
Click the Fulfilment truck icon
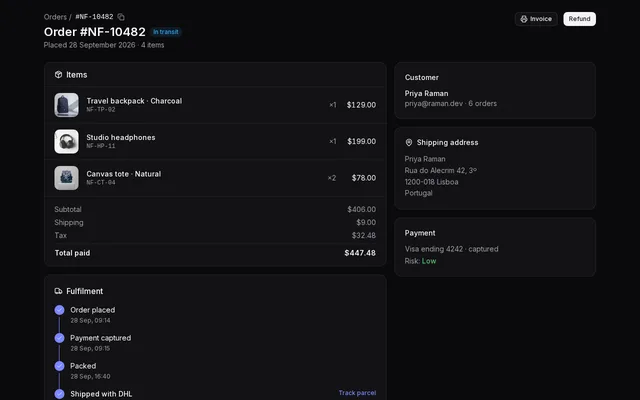coord(58,291)
